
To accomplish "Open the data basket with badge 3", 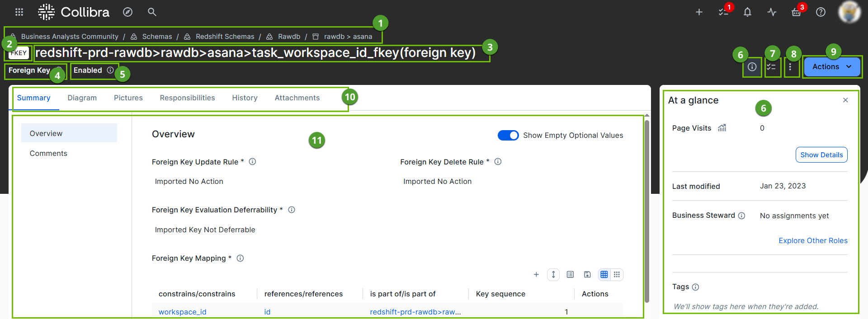I will tap(796, 12).
